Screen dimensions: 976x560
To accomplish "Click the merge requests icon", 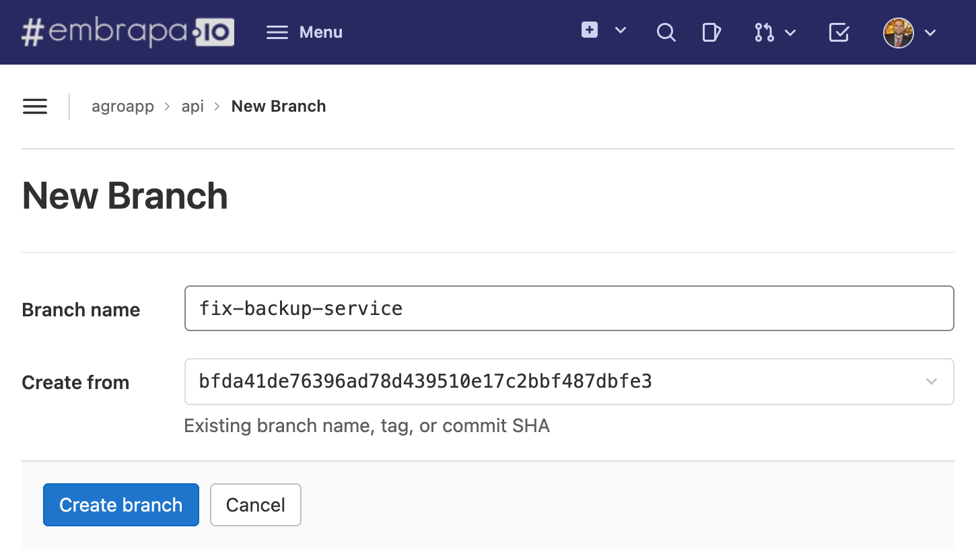I will pos(764,32).
